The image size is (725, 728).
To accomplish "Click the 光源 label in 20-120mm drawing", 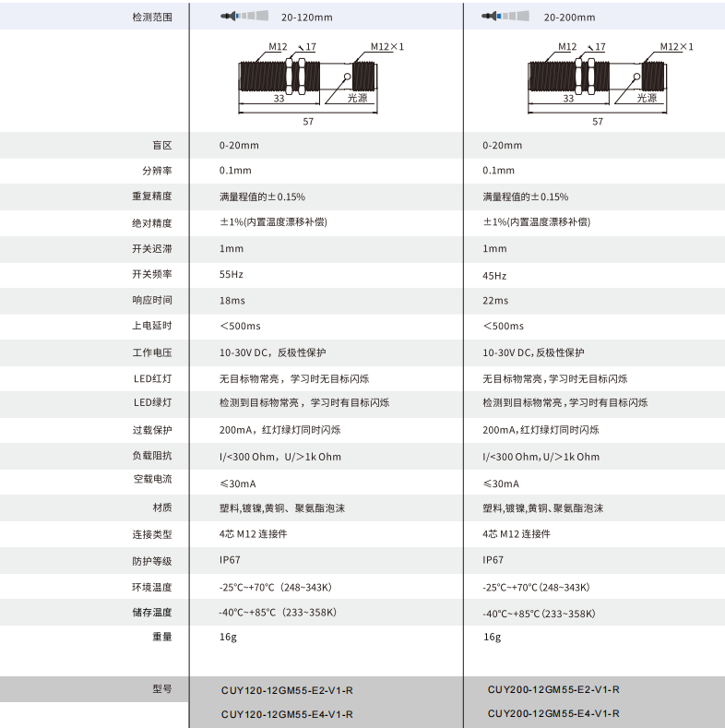I will click(x=357, y=98).
